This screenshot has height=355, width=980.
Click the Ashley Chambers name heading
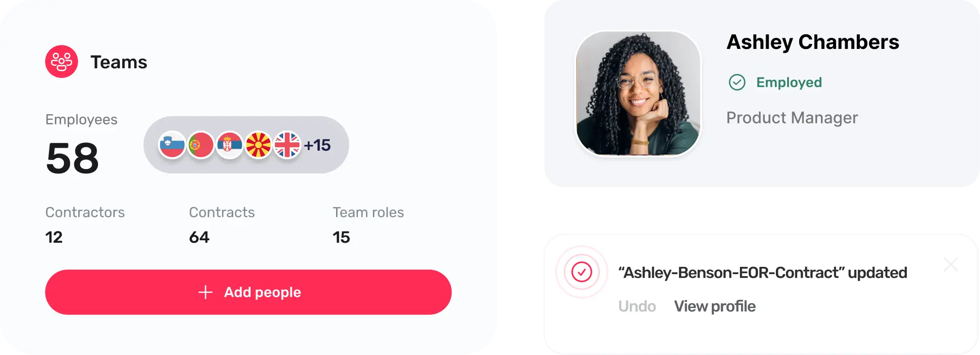813,42
